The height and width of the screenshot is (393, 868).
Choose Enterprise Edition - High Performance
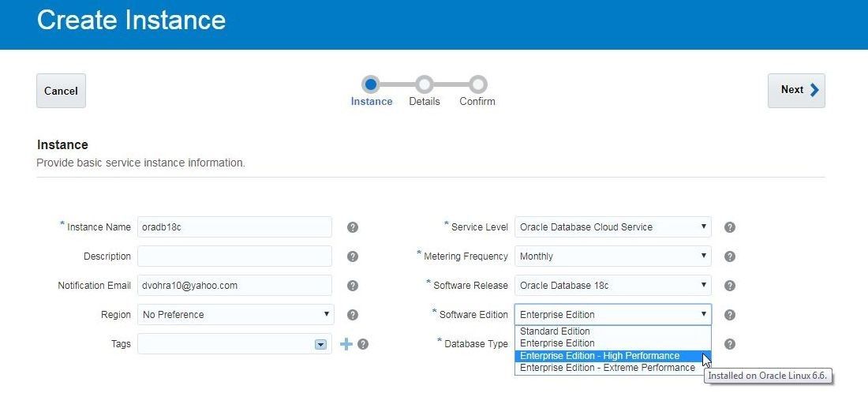point(613,355)
